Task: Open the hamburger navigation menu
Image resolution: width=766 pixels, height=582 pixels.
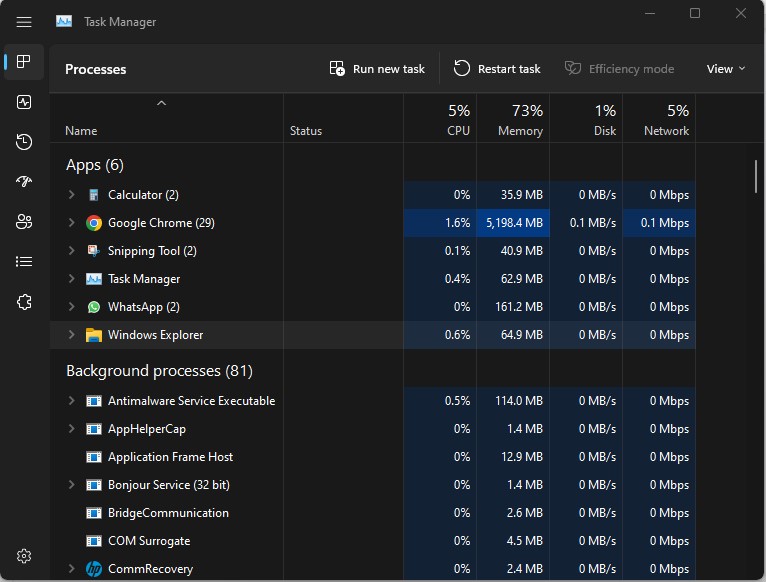Action: point(23,22)
